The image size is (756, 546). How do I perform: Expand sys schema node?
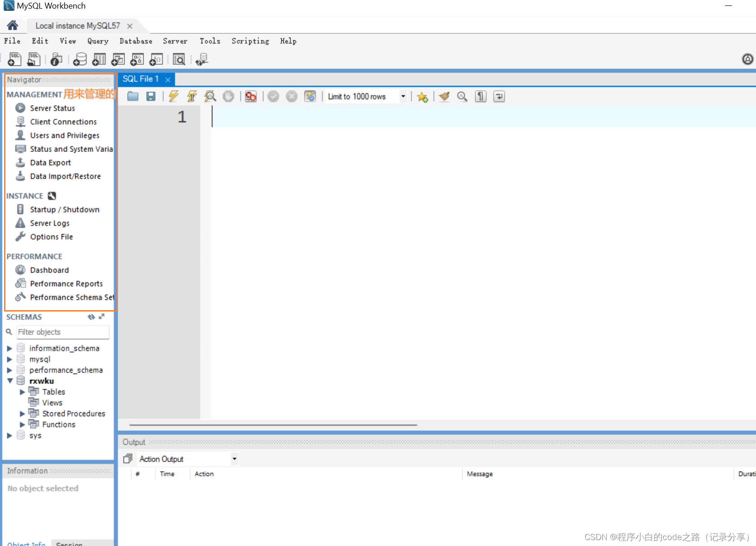coord(10,435)
